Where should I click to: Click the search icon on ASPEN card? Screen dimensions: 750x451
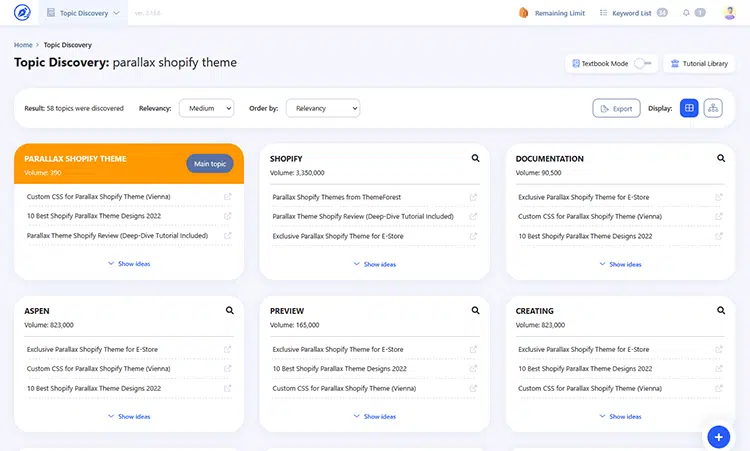tap(230, 310)
